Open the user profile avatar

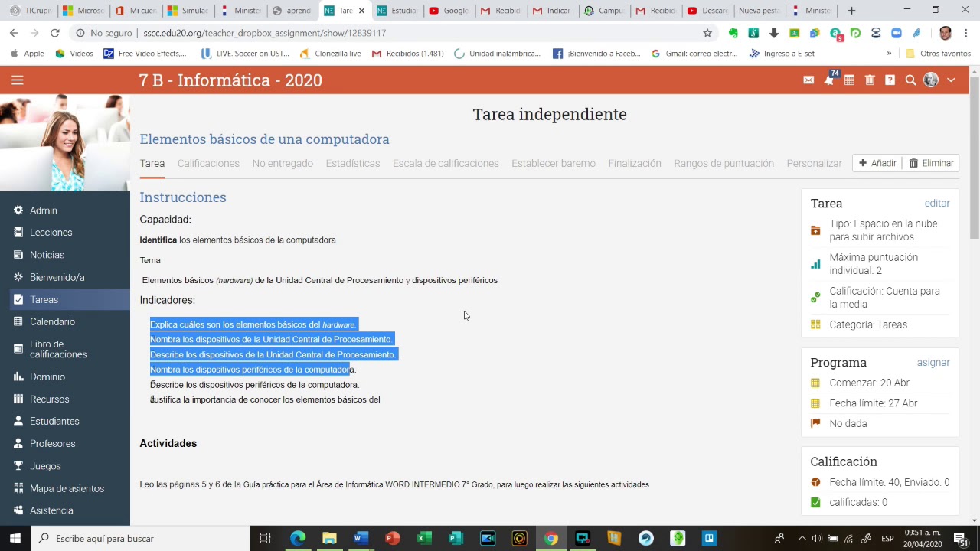[931, 80]
